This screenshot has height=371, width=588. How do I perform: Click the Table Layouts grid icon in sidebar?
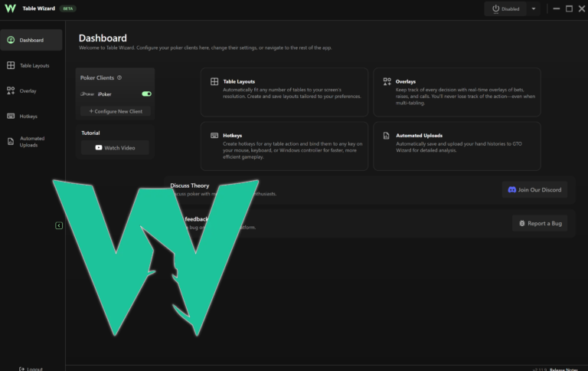click(11, 65)
